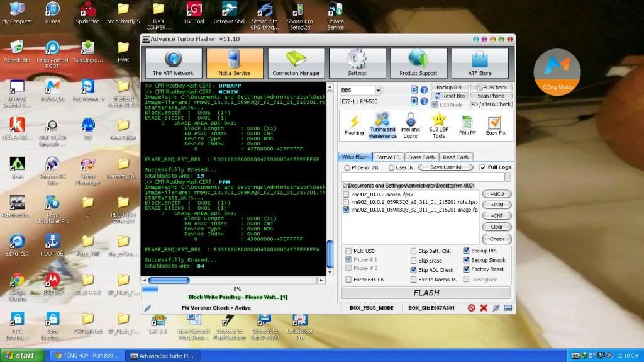Switch to TỔNG HỢP Chrome taskbar item

87,356
